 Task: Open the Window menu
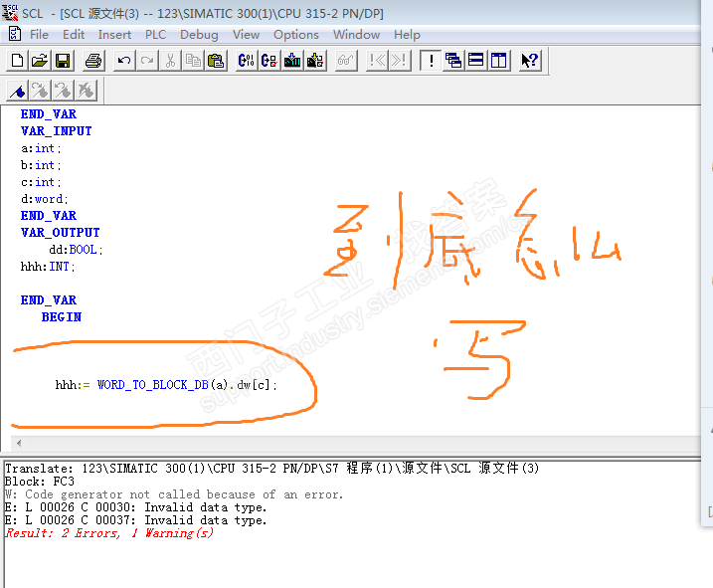(x=356, y=35)
